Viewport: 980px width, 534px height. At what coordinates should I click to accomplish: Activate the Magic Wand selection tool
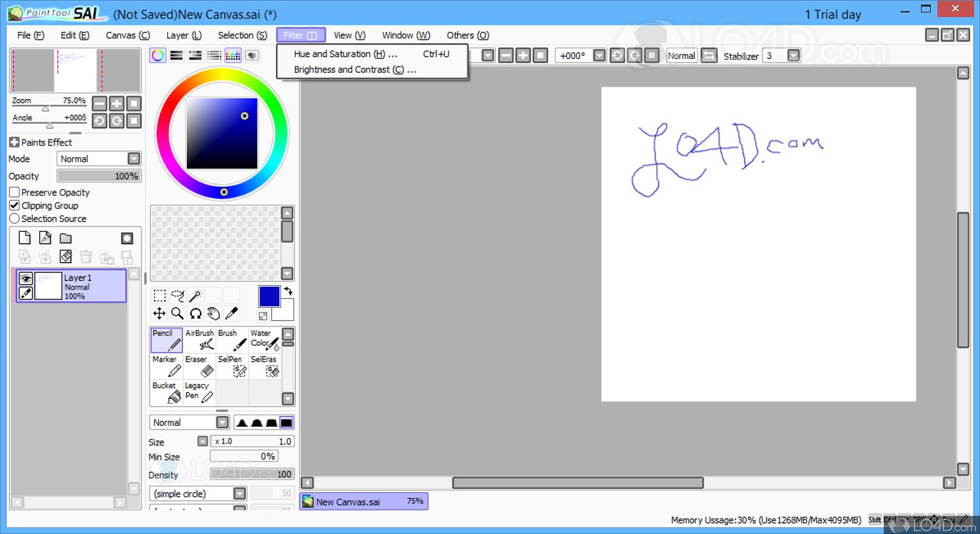click(x=195, y=296)
